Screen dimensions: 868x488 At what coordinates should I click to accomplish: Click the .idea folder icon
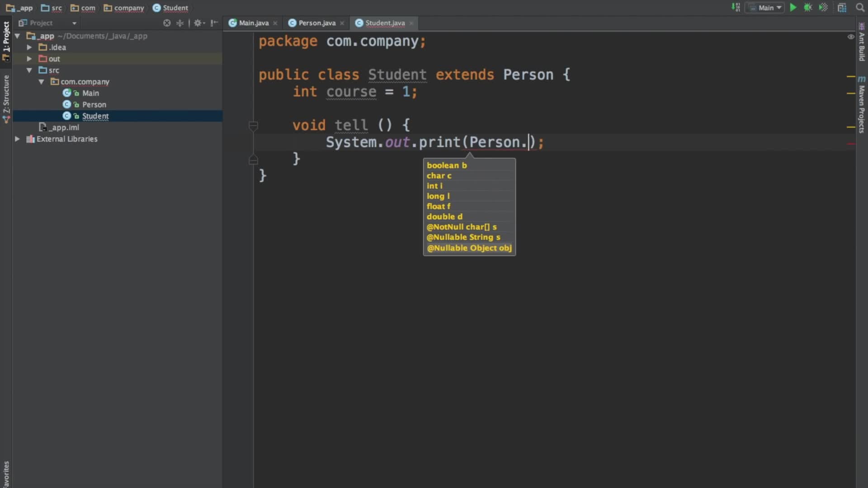tap(43, 47)
